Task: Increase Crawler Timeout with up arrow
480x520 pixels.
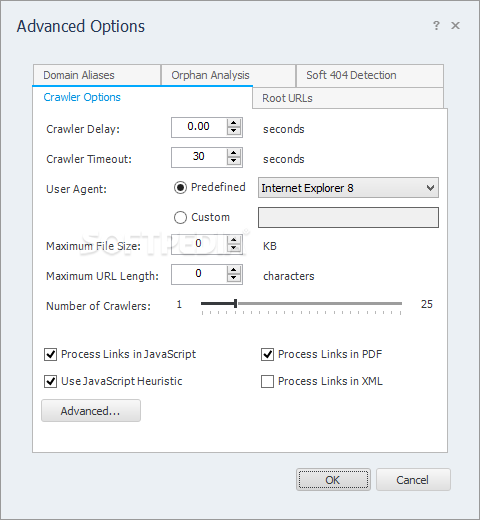Action: click(234, 153)
